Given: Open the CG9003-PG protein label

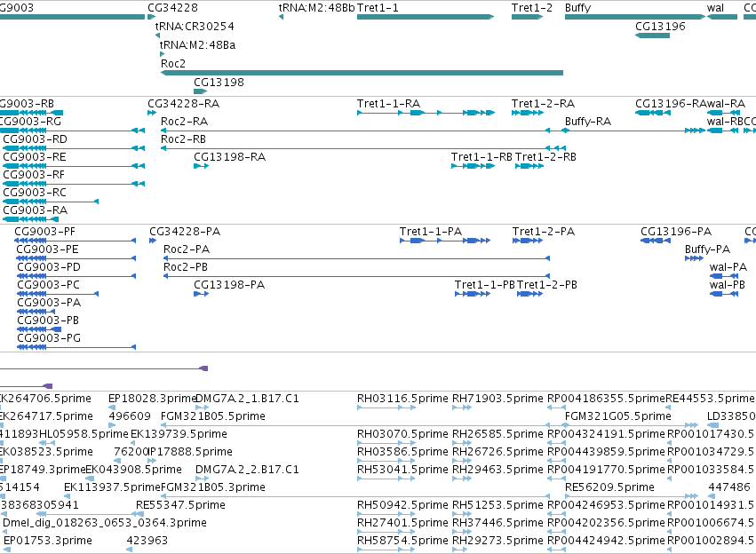Looking at the screenshot, I should [x=49, y=338].
